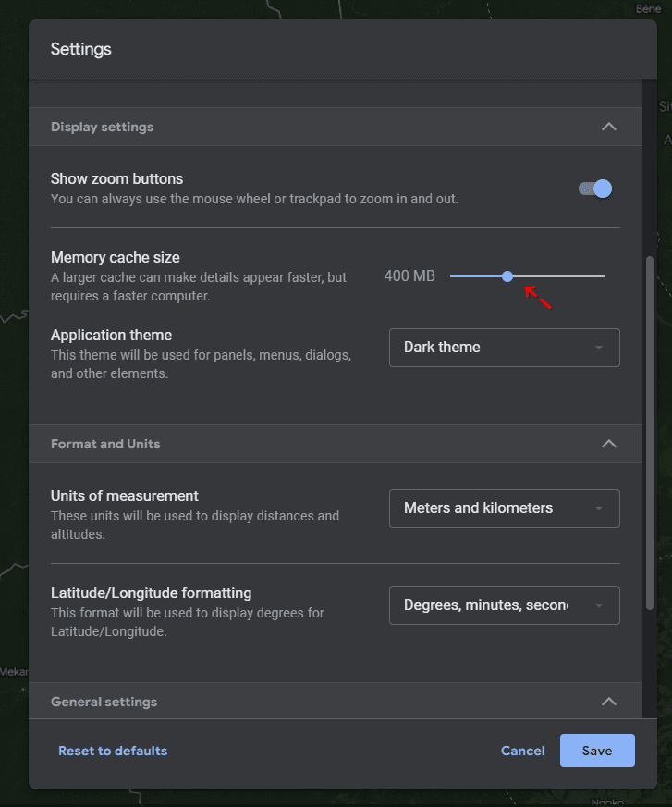The height and width of the screenshot is (807, 672).
Task: Open the Application theme dropdown
Action: (x=504, y=348)
